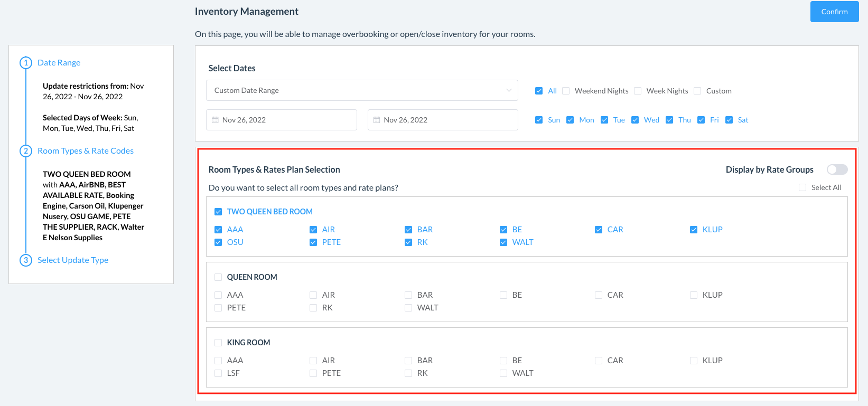Image resolution: width=868 pixels, height=406 pixels.
Task: Check Weekend Nights option
Action: [566, 91]
